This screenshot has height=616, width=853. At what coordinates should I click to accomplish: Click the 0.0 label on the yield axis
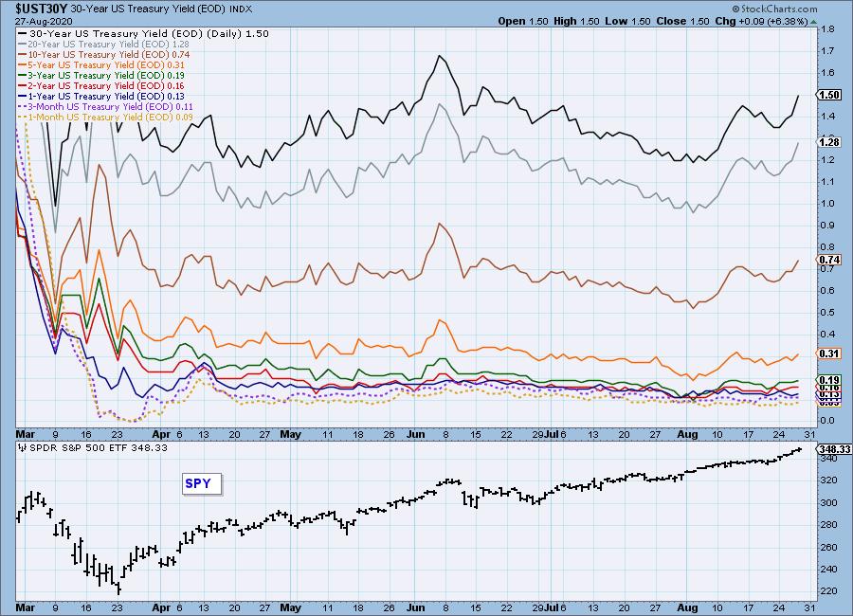(x=827, y=420)
